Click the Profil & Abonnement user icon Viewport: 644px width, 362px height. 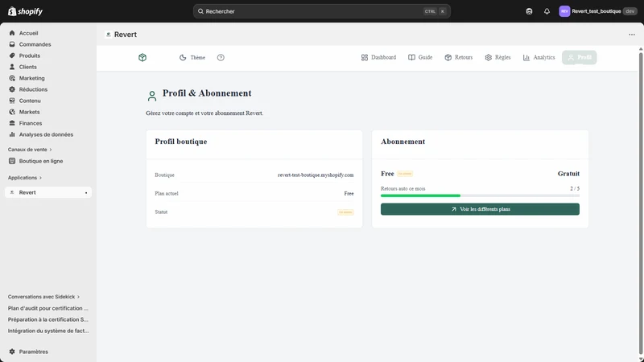152,96
